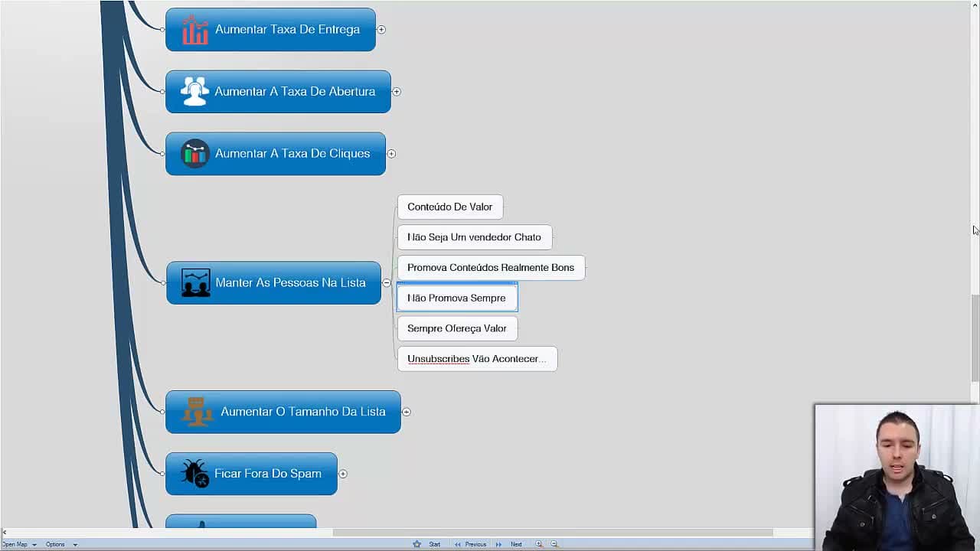Click the zoom out magnifier icon
980x551 pixels.
coord(554,544)
